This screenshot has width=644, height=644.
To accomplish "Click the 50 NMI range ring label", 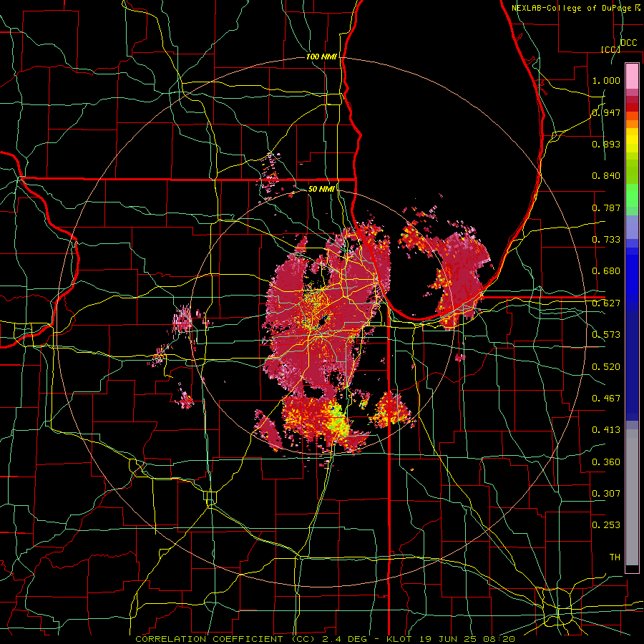I will [321, 189].
